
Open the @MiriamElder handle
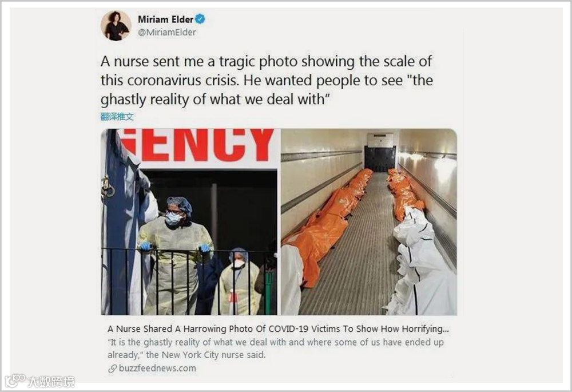[x=166, y=32]
